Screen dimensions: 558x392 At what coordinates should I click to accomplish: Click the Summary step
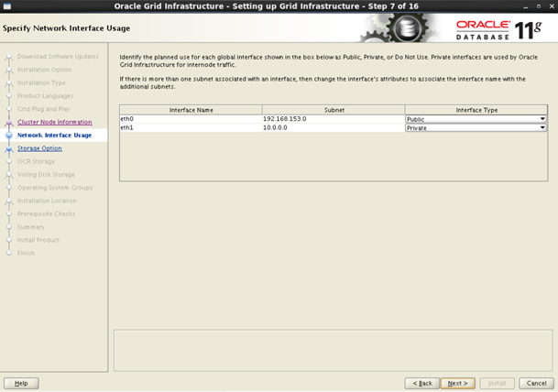point(31,227)
